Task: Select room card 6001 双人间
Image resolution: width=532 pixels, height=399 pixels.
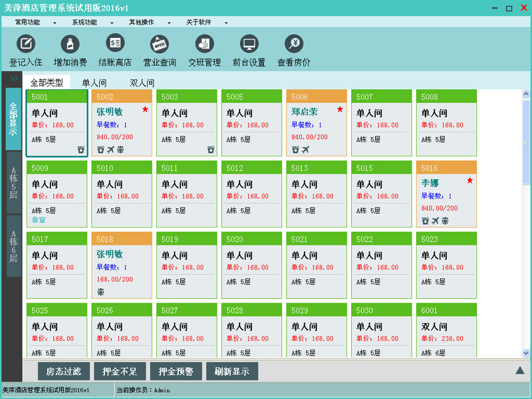Action: (x=446, y=330)
